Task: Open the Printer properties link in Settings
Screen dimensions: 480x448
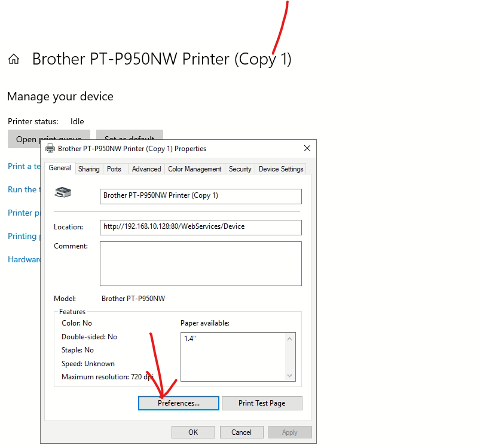Action: [24, 213]
